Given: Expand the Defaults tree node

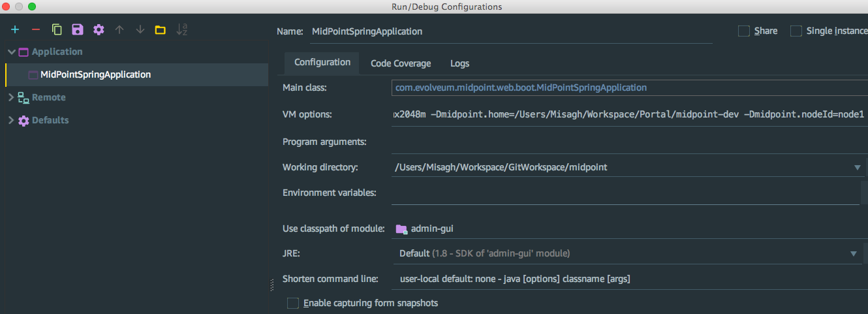Looking at the screenshot, I should tap(11, 120).
